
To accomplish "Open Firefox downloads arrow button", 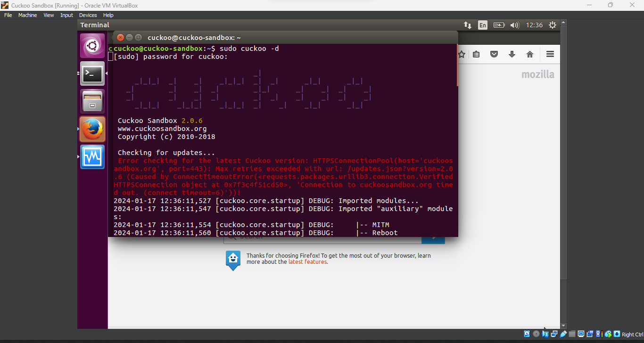I will pos(512,54).
